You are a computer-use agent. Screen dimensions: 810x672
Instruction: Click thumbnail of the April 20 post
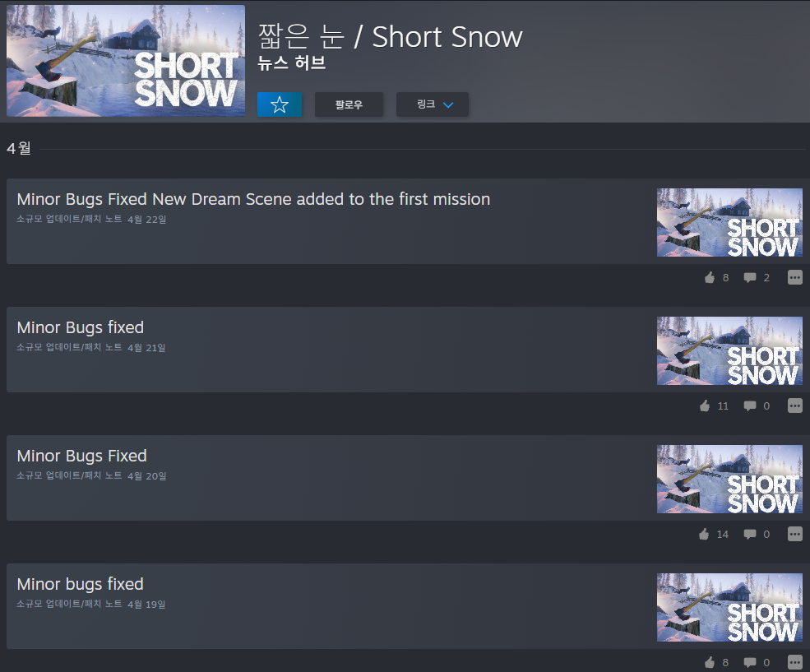tap(729, 479)
